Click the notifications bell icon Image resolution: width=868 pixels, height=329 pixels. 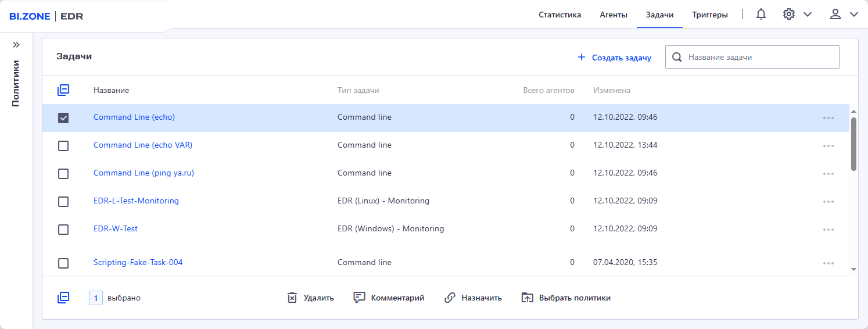[x=761, y=15]
